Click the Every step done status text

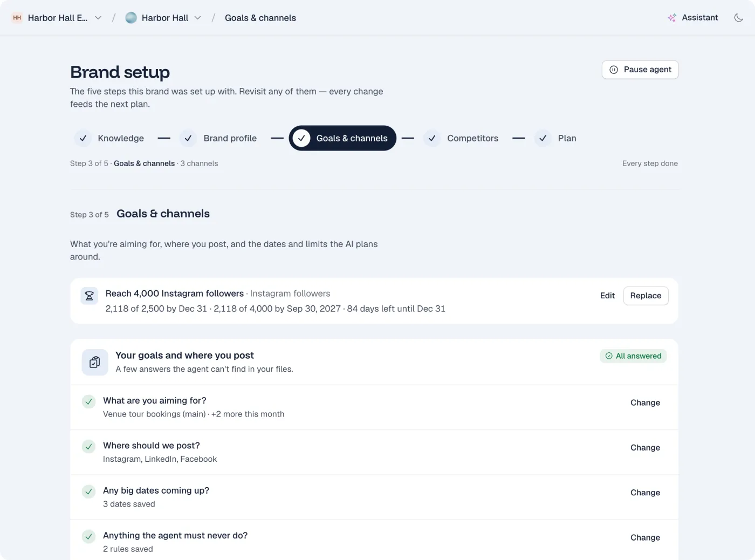tap(650, 163)
